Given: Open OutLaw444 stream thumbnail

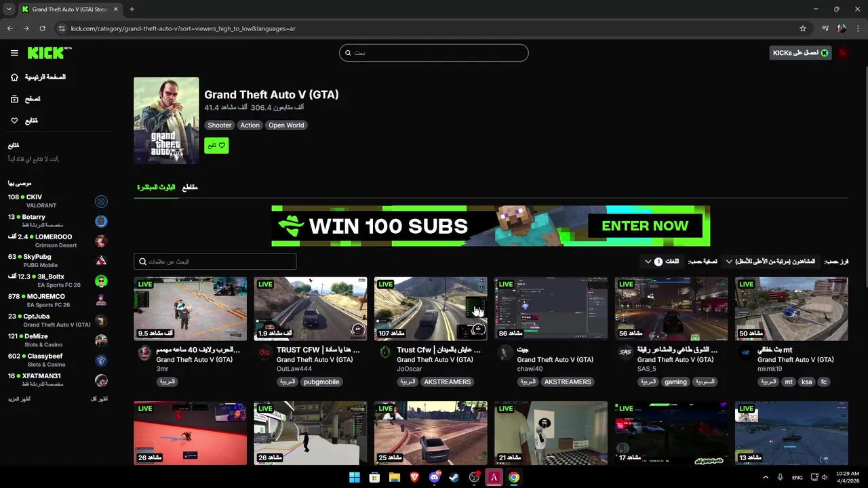Looking at the screenshot, I should coord(311,308).
